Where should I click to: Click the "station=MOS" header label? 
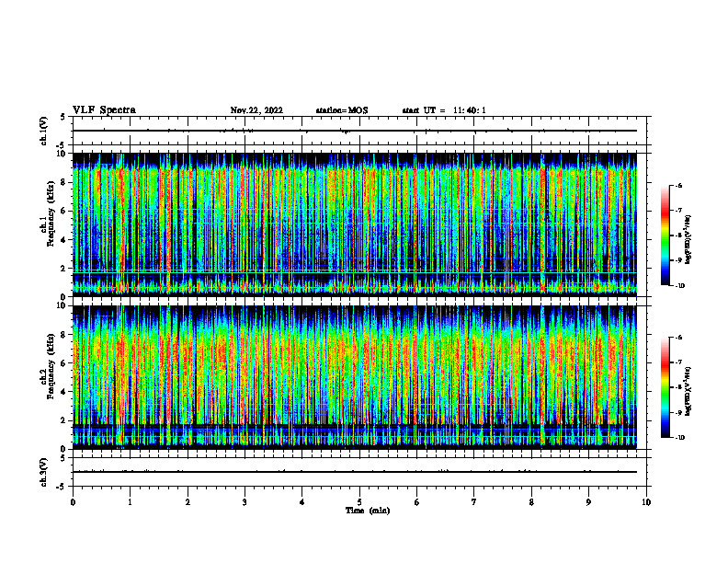click(342, 110)
